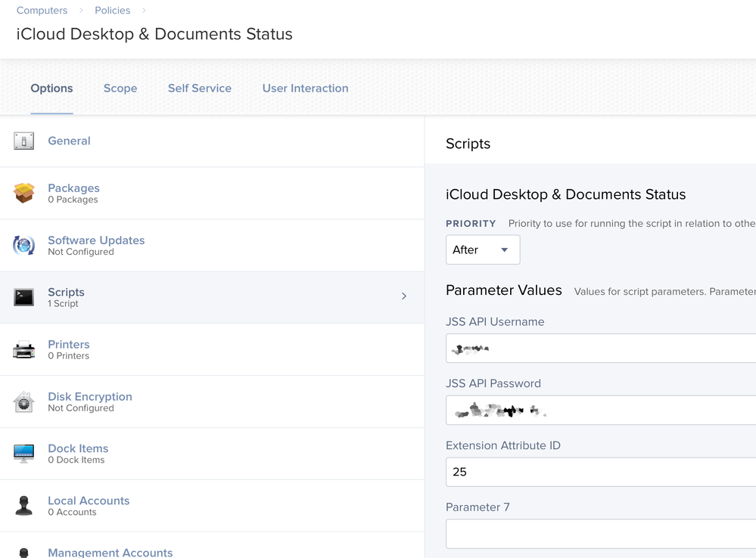Select the Options tab
Screen dimensions: 756x558
pyautogui.click(x=51, y=88)
